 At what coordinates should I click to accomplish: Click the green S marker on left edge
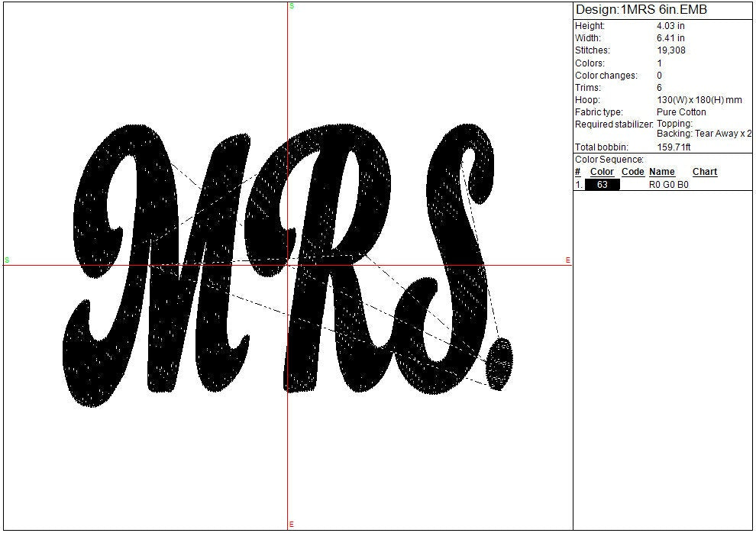click(7, 260)
